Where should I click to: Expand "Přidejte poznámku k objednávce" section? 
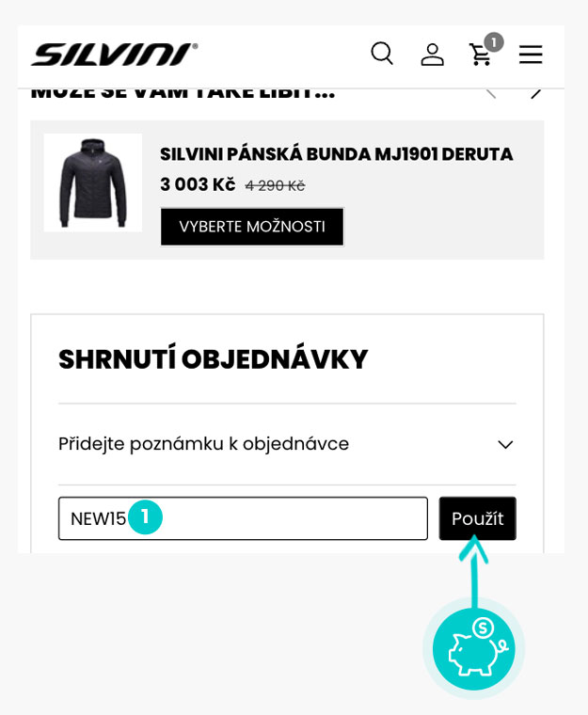203,444
